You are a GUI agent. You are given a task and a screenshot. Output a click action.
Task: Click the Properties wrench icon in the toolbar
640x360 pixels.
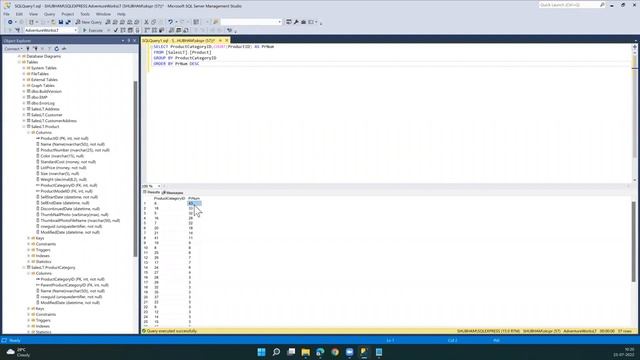click(x=296, y=22)
